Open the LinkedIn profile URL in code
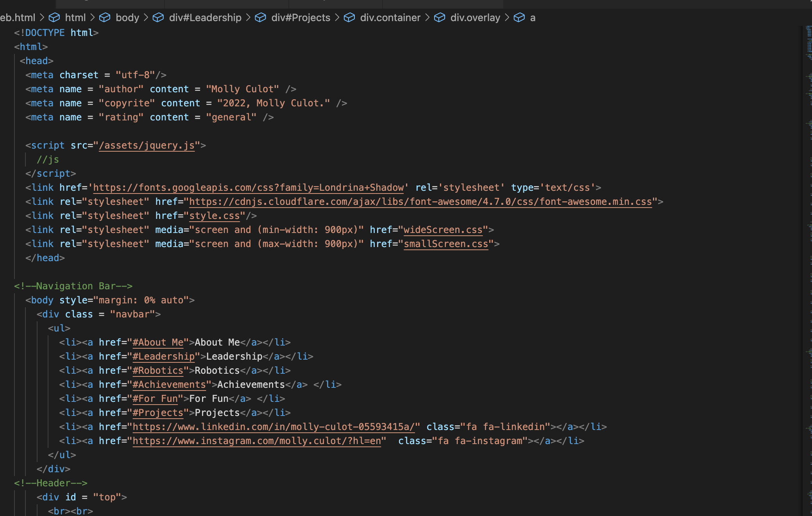Viewport: 812px width, 516px height. pyautogui.click(x=274, y=427)
